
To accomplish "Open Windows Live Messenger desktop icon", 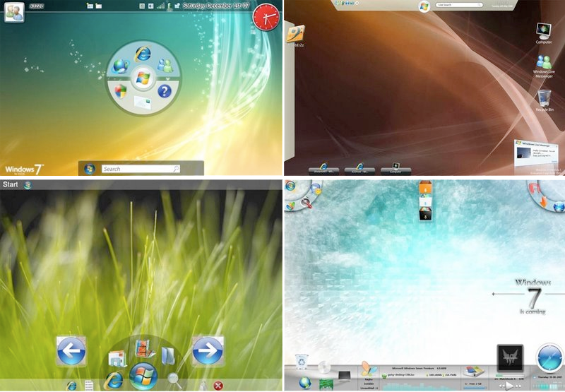I will (544, 66).
